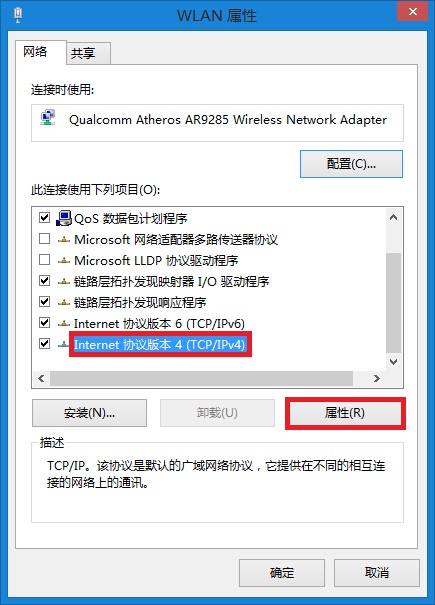This screenshot has height=605, width=435.
Task: Click the Qualcomm Atheros network adapter icon
Action: coord(48,118)
